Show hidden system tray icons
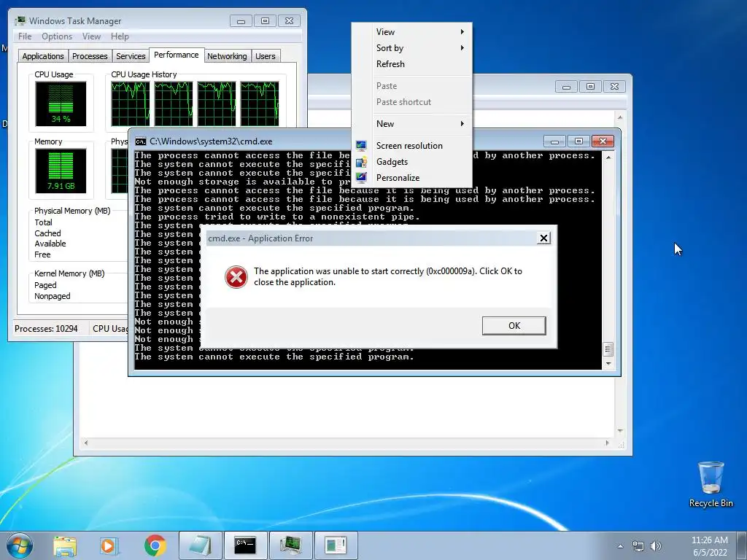 (x=620, y=546)
